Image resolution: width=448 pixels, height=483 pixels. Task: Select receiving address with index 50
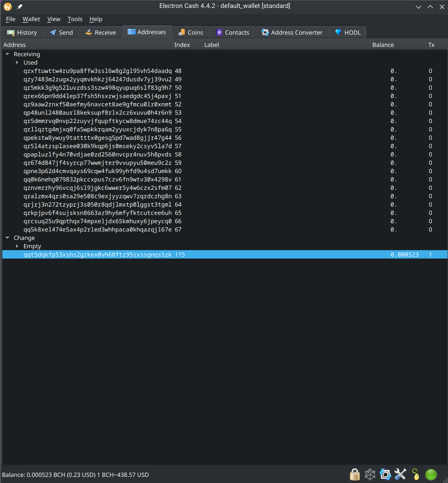point(224,87)
